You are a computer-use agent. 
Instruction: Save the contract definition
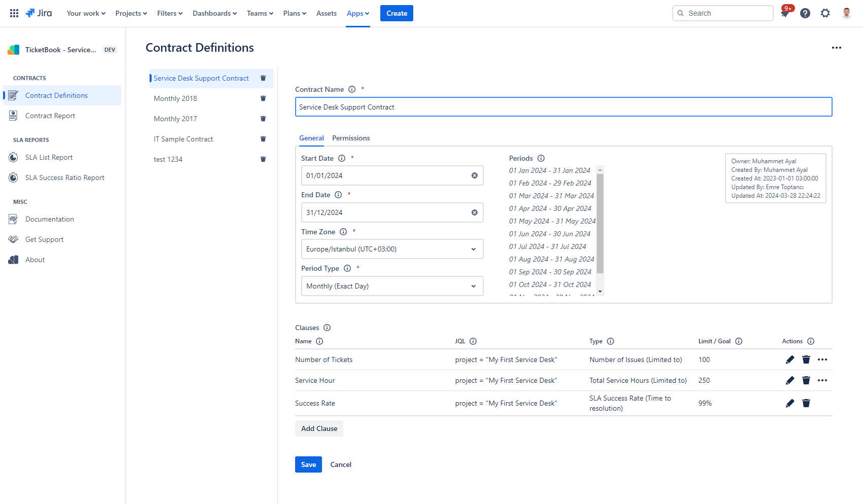pyautogui.click(x=308, y=464)
